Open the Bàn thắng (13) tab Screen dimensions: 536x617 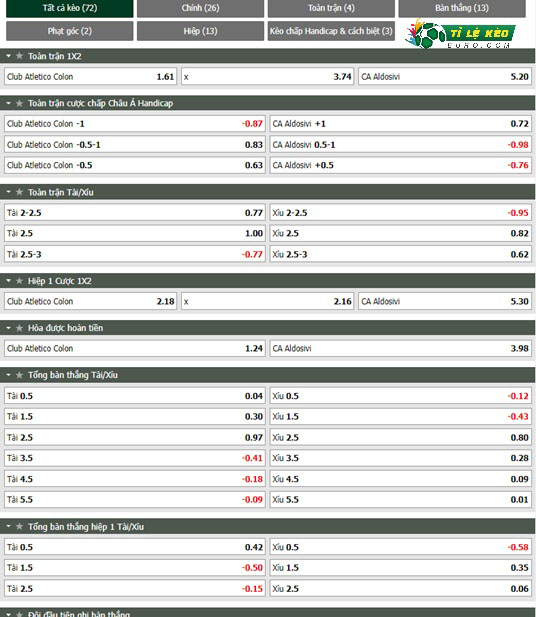[x=462, y=8]
